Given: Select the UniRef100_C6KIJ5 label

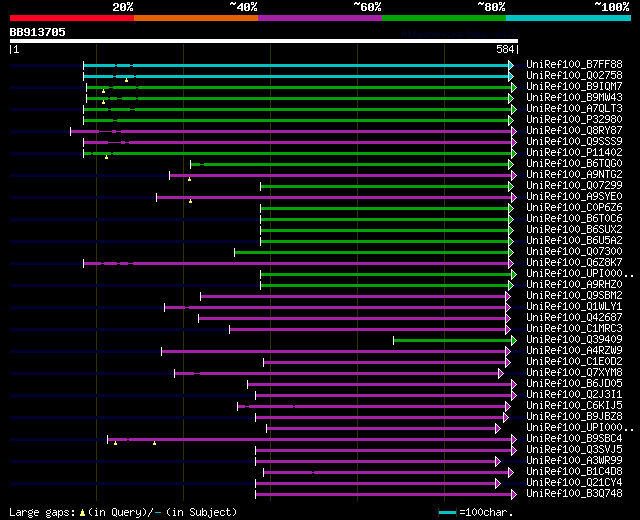Looking at the screenshot, I should coord(574,406).
